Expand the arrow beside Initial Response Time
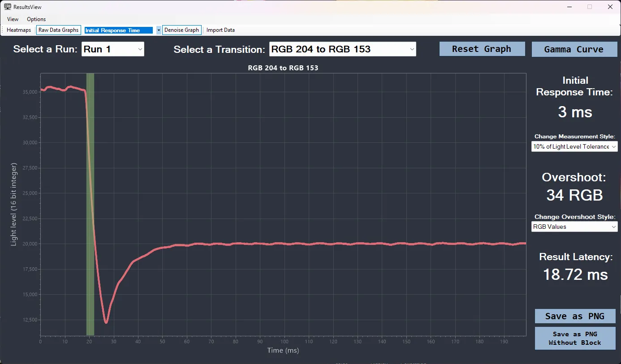Viewport: 621px width, 364px height. [x=158, y=30]
